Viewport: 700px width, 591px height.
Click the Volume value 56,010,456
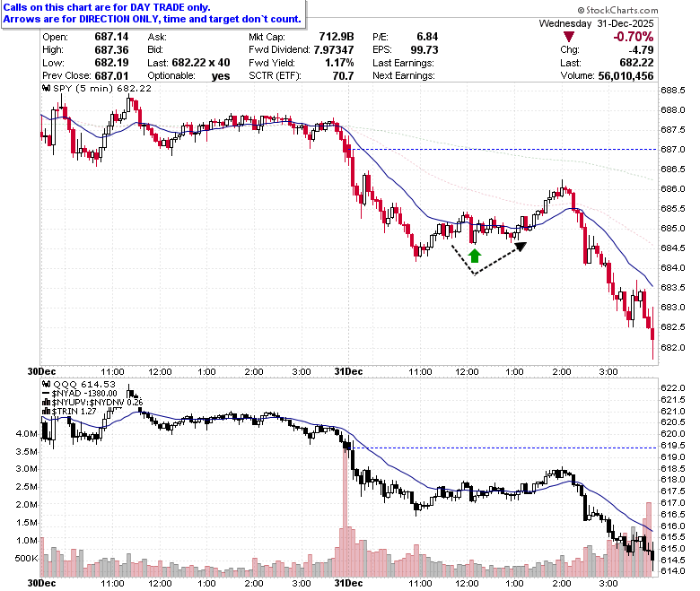click(x=626, y=76)
